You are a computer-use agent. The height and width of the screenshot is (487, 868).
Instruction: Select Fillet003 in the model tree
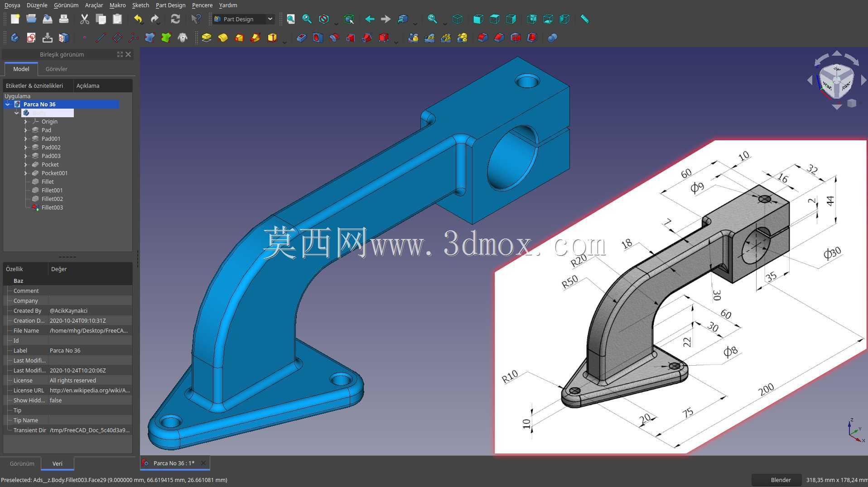(x=52, y=207)
